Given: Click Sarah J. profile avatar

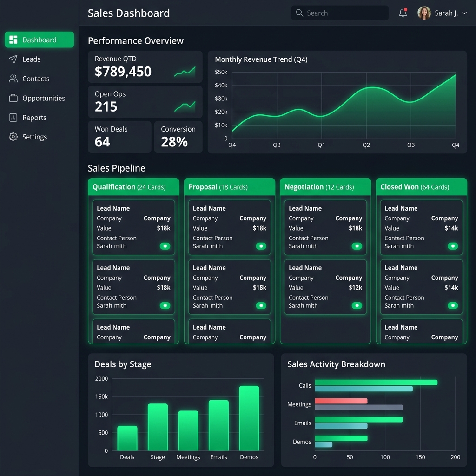Looking at the screenshot, I should pyautogui.click(x=424, y=13).
